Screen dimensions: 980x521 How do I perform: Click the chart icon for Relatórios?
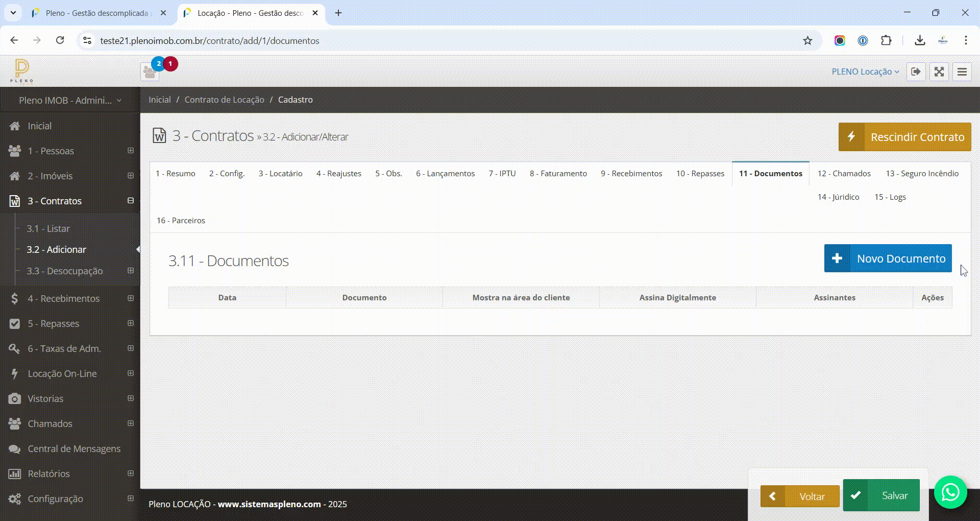click(15, 473)
